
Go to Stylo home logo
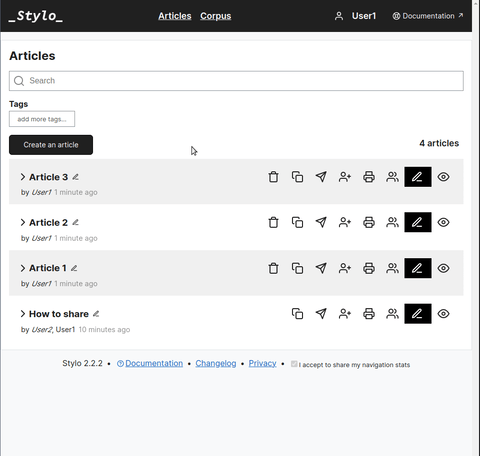36,16
